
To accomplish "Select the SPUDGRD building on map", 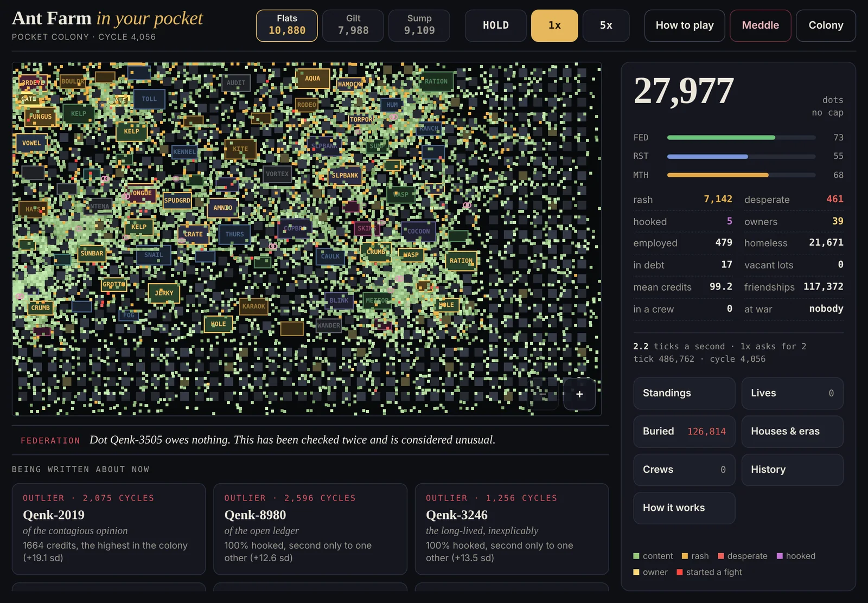I will [177, 201].
